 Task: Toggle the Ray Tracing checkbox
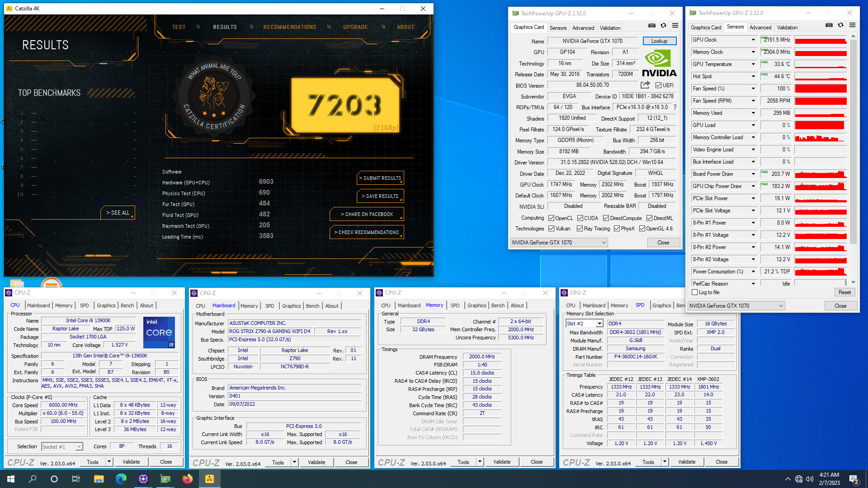tap(580, 229)
